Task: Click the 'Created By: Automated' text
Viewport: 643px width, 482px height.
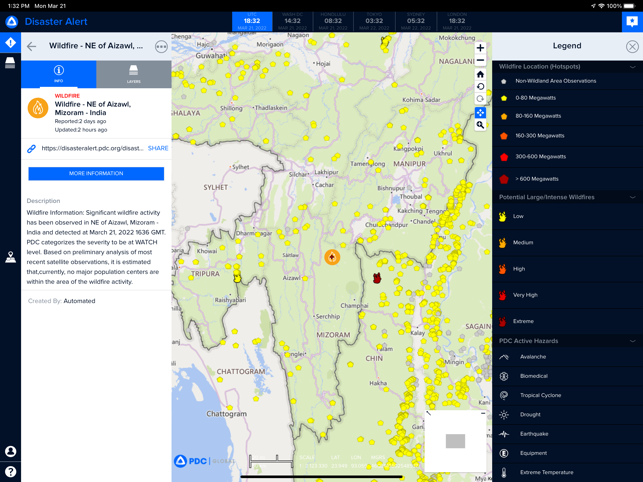Action: 62,301
